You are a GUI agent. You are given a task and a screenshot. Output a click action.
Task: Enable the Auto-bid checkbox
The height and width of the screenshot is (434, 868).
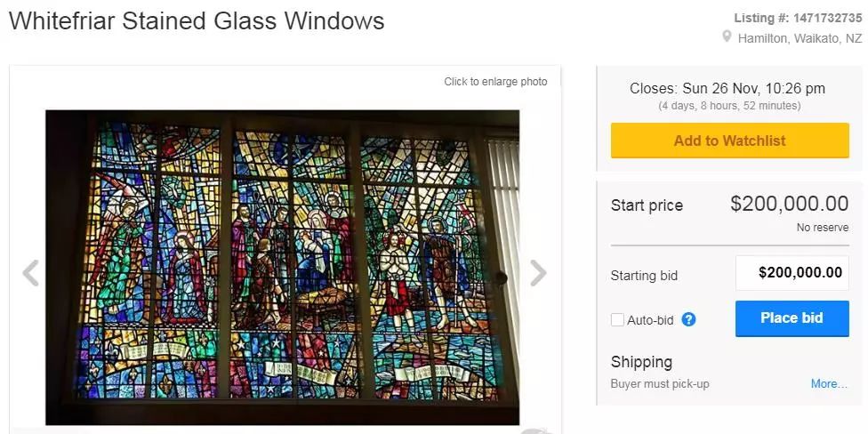[x=617, y=320]
